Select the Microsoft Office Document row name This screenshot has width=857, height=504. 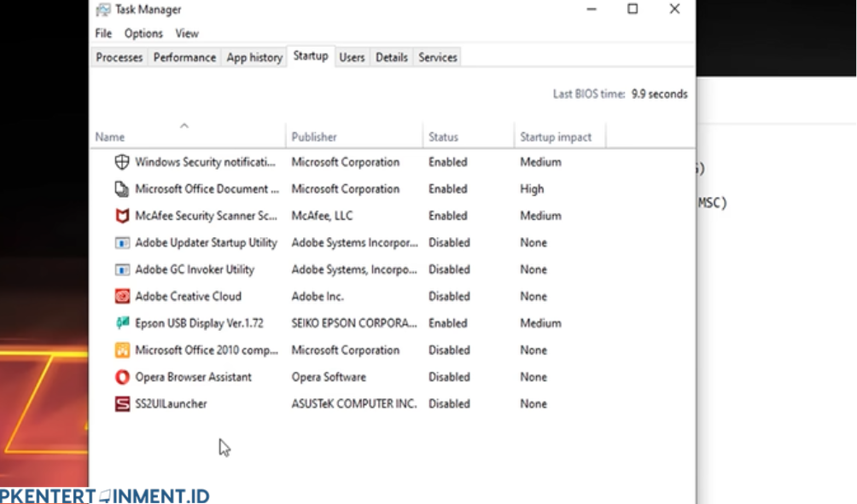point(207,189)
